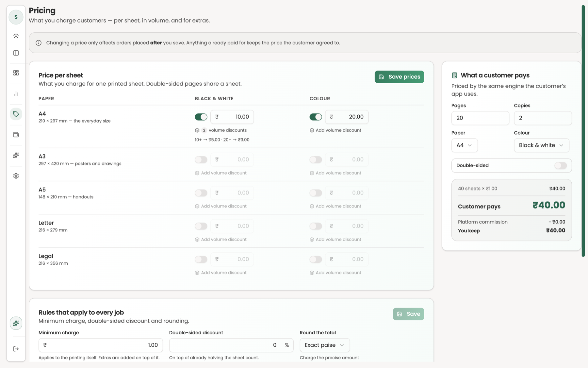Toggle Double-sided switch in calculator
The image size is (588, 368).
click(x=561, y=166)
